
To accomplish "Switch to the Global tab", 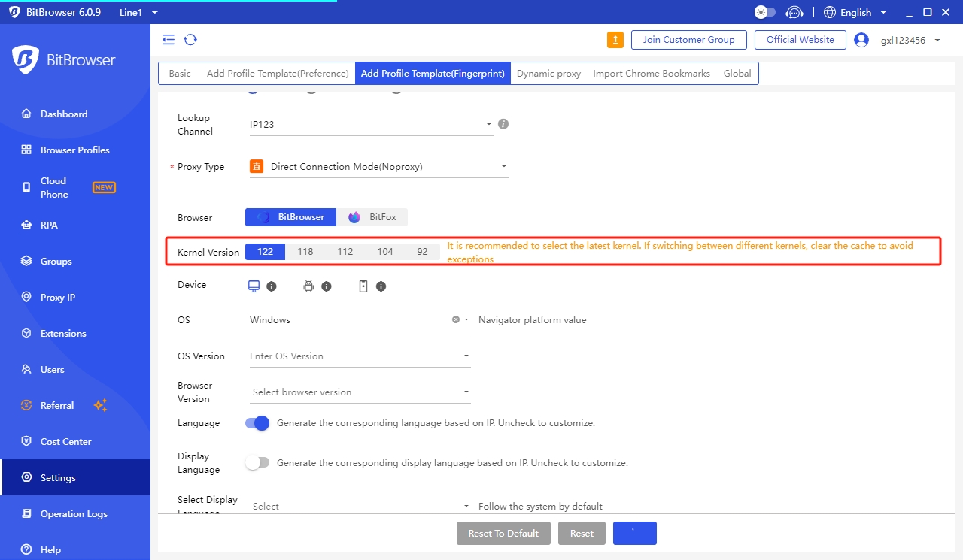I will tap(737, 73).
